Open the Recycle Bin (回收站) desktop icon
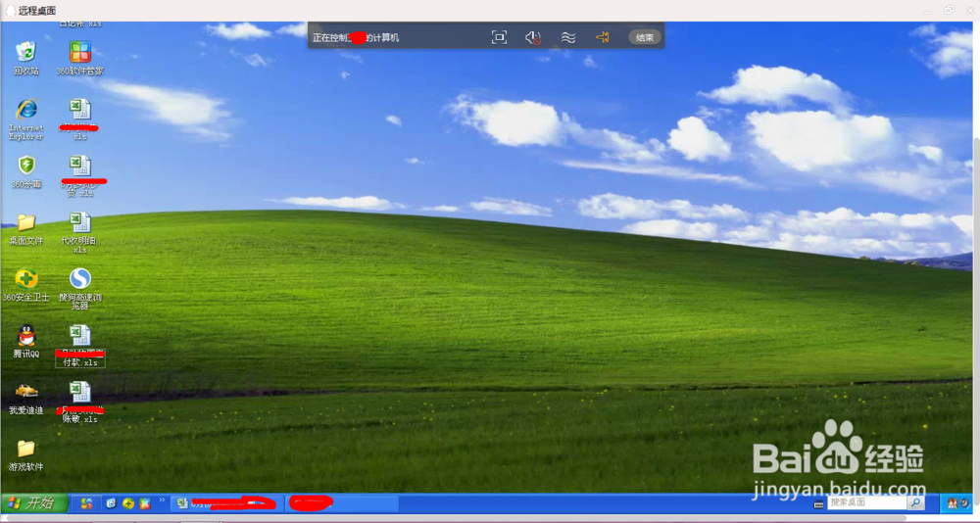This screenshot has width=980, height=523. [x=26, y=58]
